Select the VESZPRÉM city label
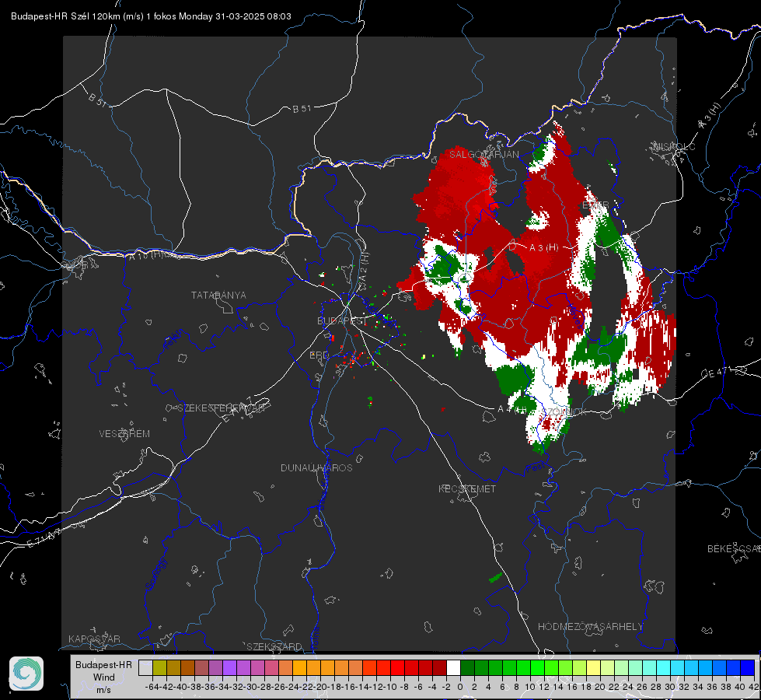The image size is (761, 700). pos(124,434)
